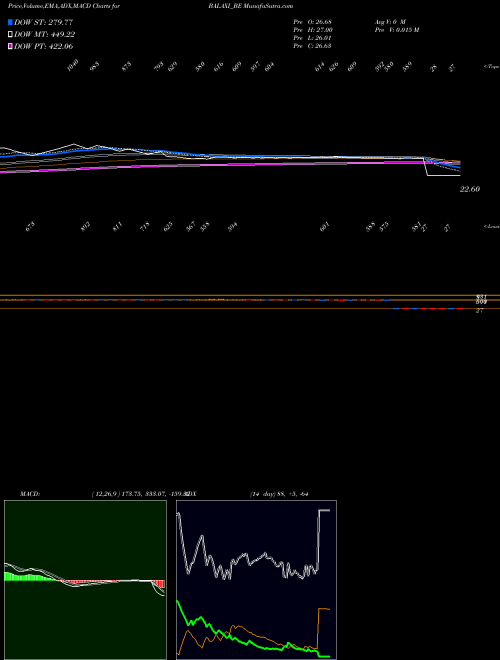Image resolution: width=500 pixels, height=660 pixels.
Task: Click the blue DOW ST legend swatch
Action: coord(10,22)
